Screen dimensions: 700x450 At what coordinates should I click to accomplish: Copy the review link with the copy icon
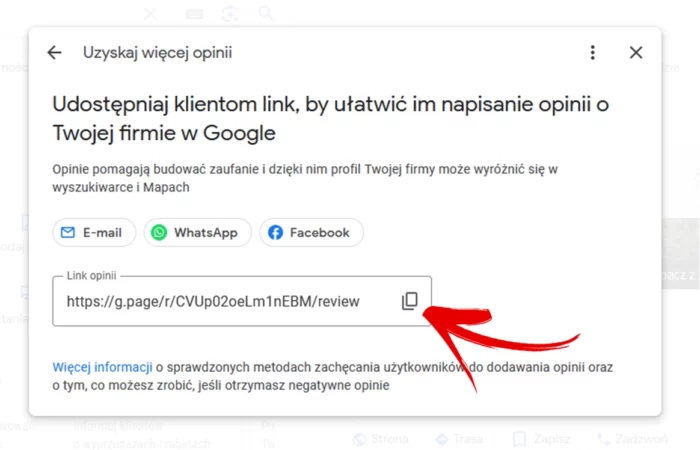[x=409, y=301]
